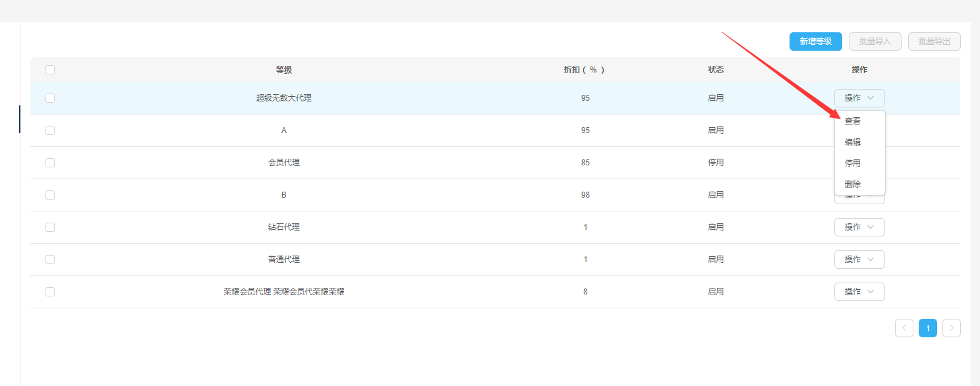Go to page 1 in pagination
The image size is (980, 386).
point(927,328)
